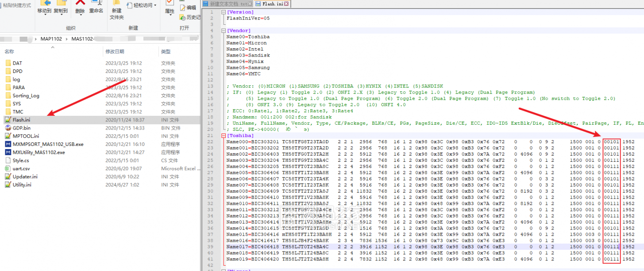The width and height of the screenshot is (644, 271).
Task: Click the 移动到 (Move to) ribbon button
Action: pyautogui.click(x=44, y=8)
